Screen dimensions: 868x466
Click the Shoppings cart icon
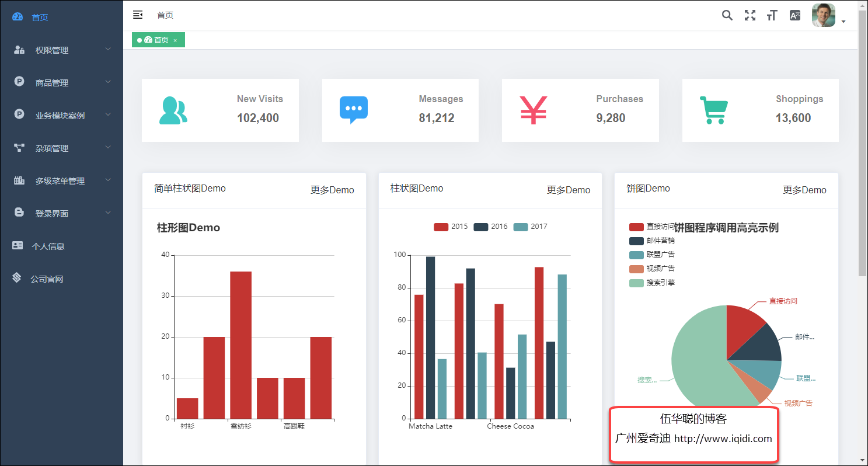tap(714, 110)
